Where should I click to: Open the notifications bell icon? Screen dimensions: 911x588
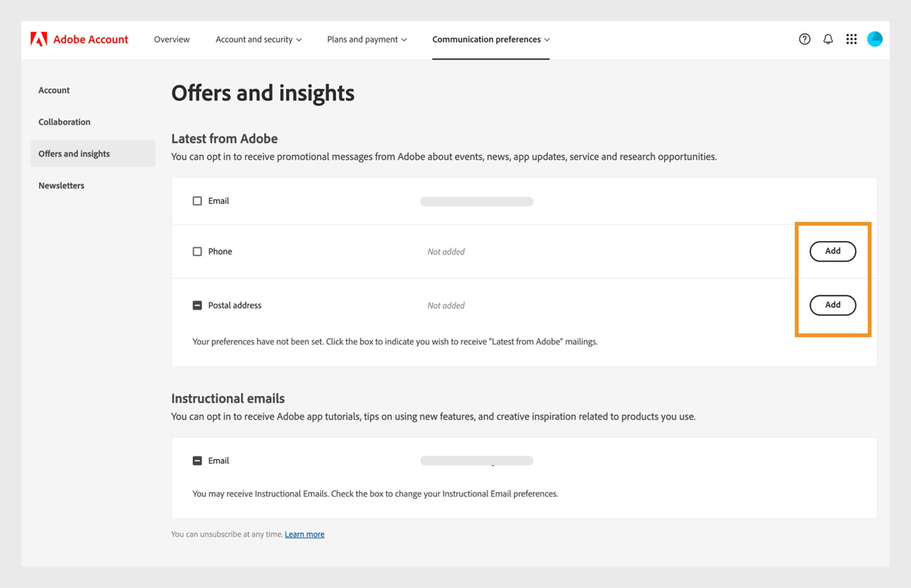click(x=828, y=39)
